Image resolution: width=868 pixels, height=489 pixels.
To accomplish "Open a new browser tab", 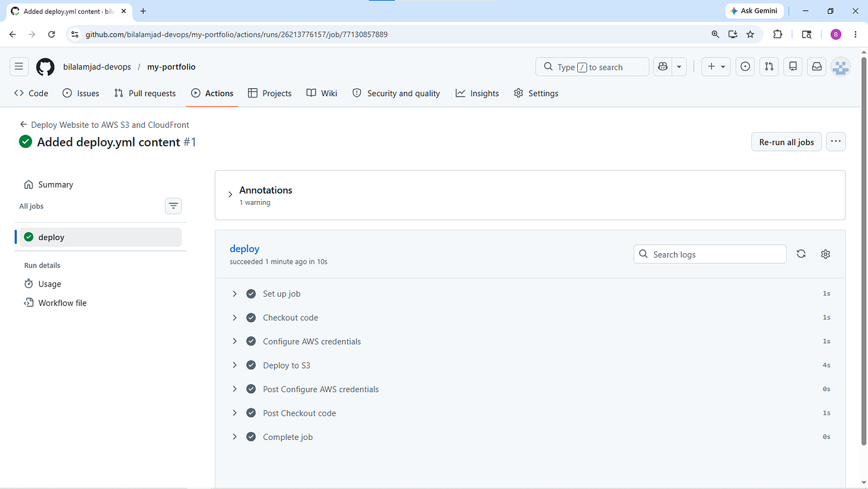I will pos(143,11).
